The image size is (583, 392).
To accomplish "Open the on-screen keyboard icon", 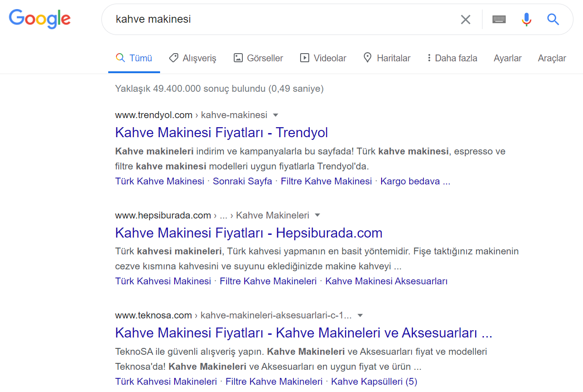I will tap(499, 20).
